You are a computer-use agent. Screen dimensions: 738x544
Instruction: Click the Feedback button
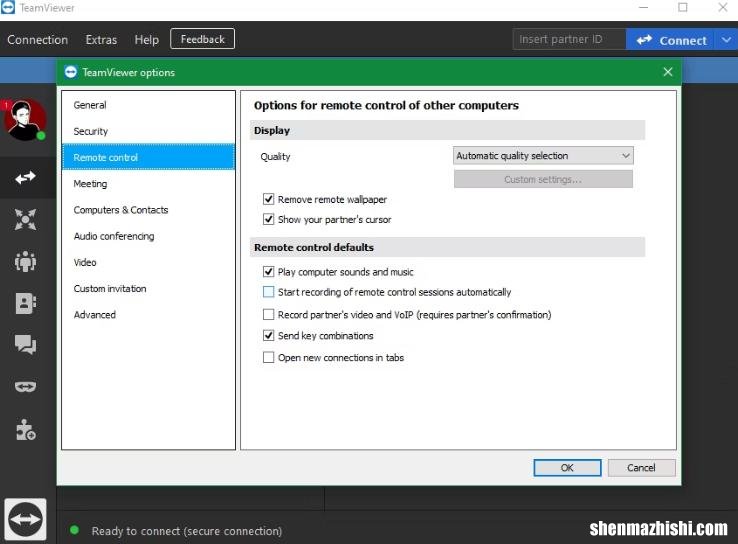202,39
